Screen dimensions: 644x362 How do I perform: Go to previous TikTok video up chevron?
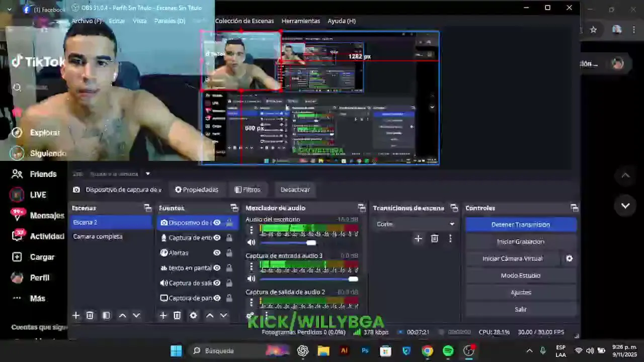click(x=625, y=175)
